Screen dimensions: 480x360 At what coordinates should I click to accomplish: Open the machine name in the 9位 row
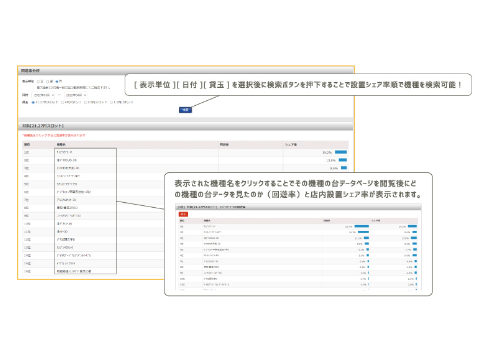pyautogui.click(x=69, y=216)
